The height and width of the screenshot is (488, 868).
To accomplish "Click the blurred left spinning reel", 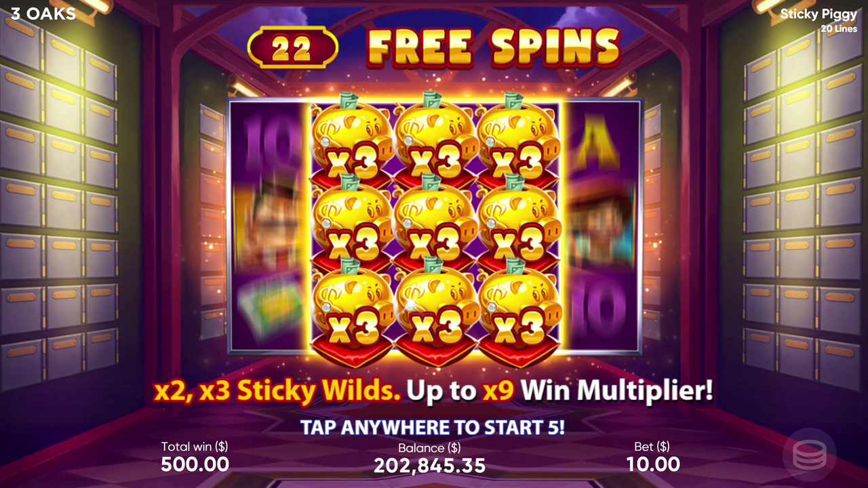I will point(270,226).
